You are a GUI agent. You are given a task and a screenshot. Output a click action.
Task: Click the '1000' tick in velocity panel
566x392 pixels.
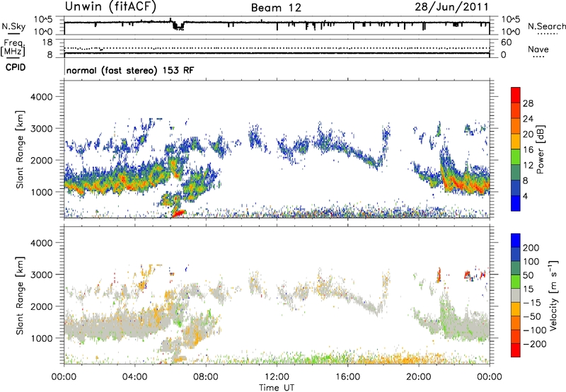pos(41,338)
